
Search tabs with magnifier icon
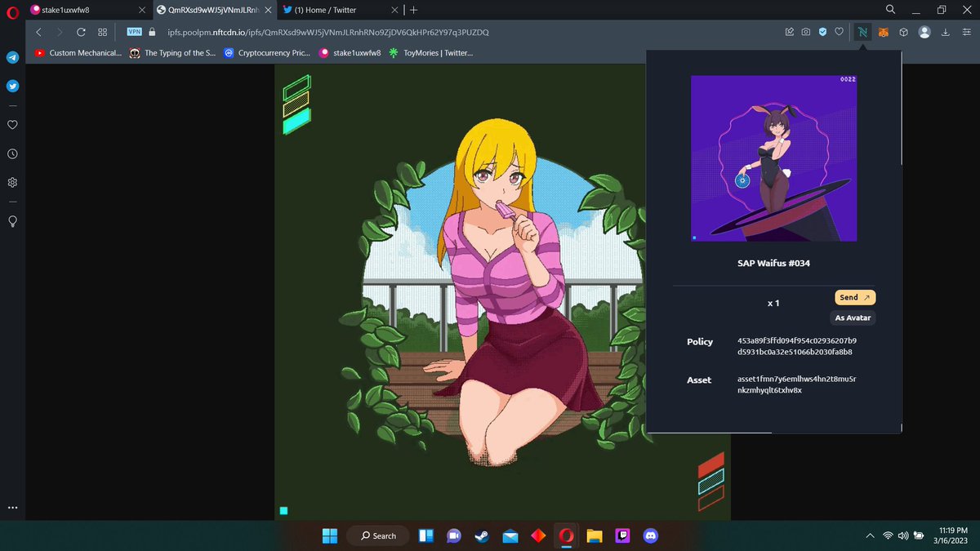pyautogui.click(x=890, y=10)
